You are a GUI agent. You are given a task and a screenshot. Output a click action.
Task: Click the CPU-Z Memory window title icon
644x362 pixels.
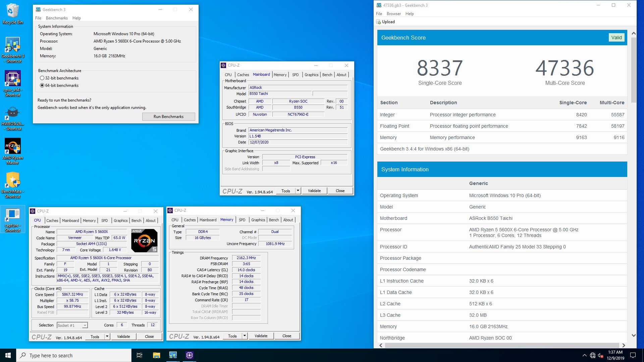pos(170,210)
